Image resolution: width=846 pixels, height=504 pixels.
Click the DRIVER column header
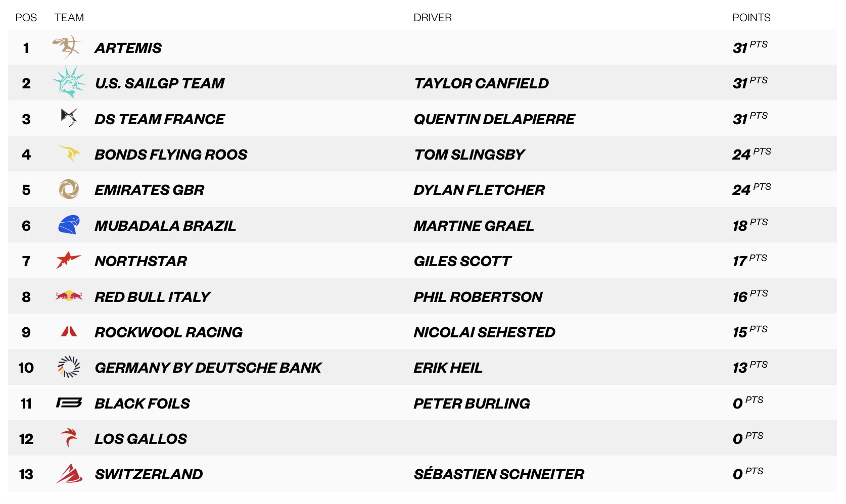(433, 18)
